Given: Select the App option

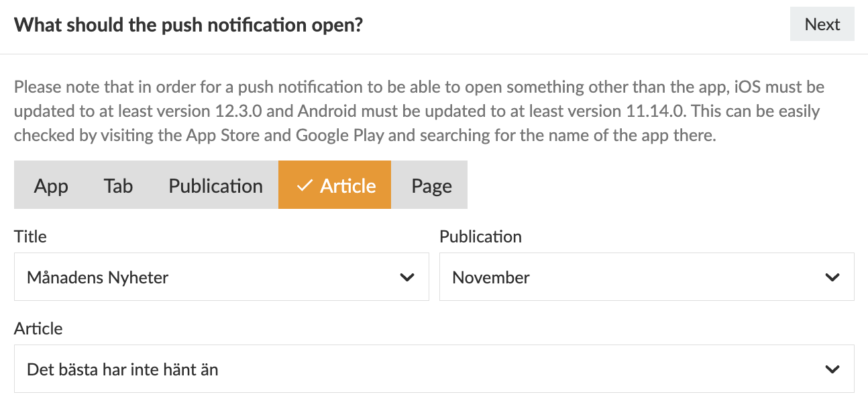Looking at the screenshot, I should tap(51, 185).
